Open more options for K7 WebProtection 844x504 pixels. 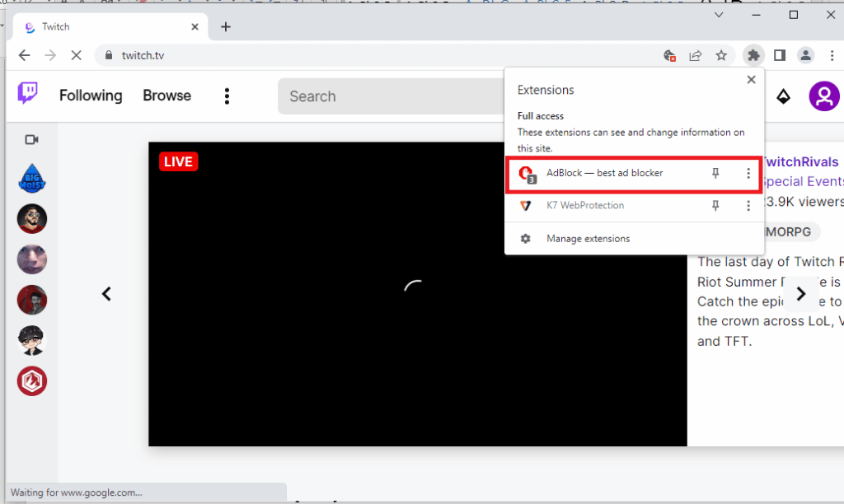[748, 206]
